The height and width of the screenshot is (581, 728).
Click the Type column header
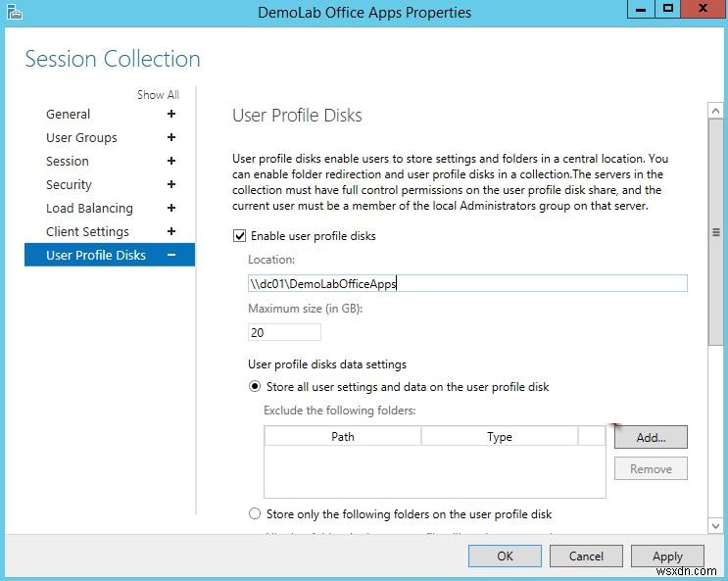tap(500, 437)
